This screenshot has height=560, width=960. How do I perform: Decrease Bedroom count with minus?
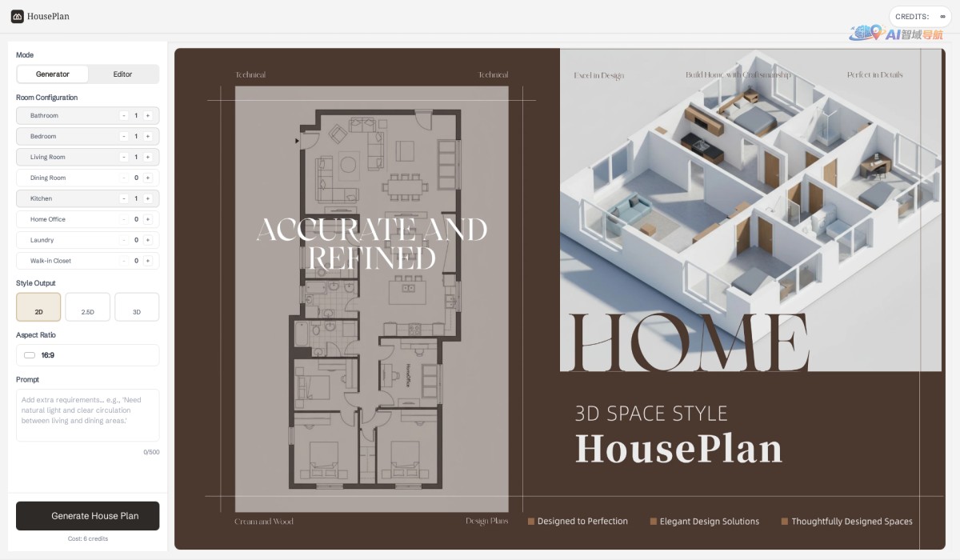(124, 137)
